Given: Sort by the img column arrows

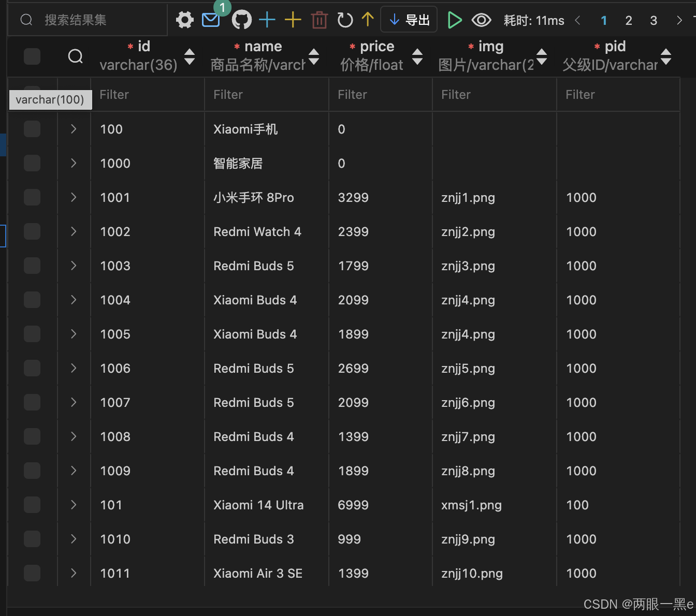Looking at the screenshot, I should tap(542, 56).
